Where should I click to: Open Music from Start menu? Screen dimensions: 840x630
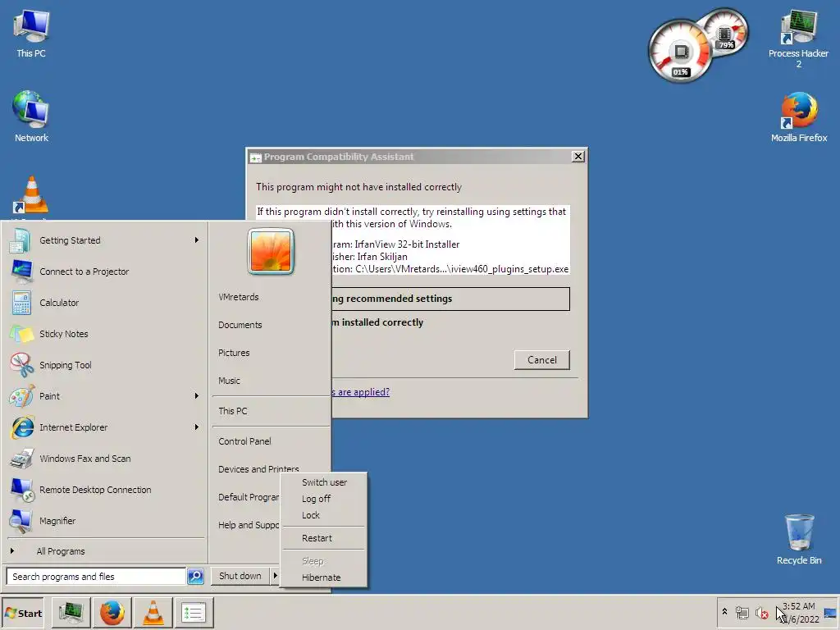pos(230,381)
